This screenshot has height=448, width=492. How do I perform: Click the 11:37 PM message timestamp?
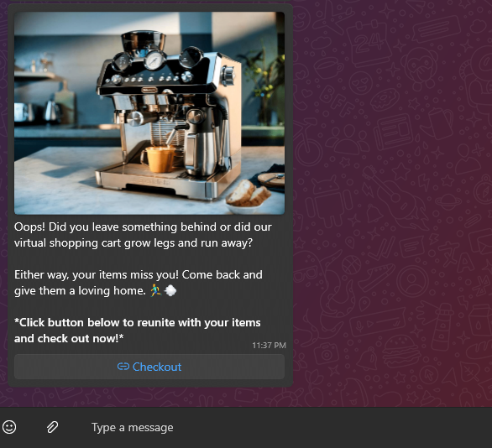click(269, 345)
